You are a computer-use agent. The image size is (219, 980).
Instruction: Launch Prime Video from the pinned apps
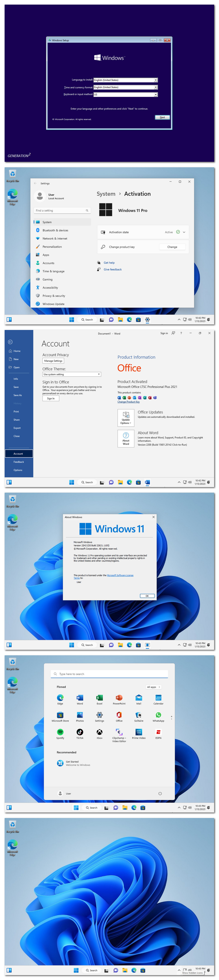pyautogui.click(x=139, y=734)
